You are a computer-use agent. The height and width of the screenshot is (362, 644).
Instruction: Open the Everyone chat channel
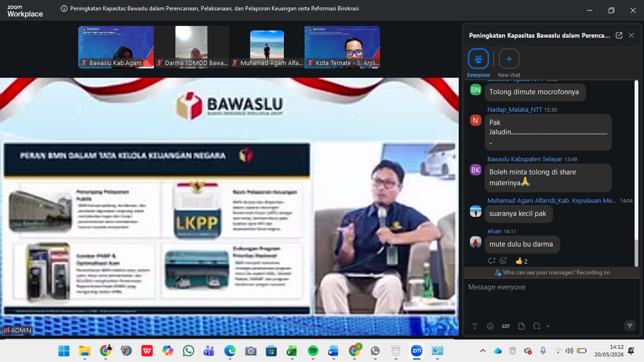478,59
